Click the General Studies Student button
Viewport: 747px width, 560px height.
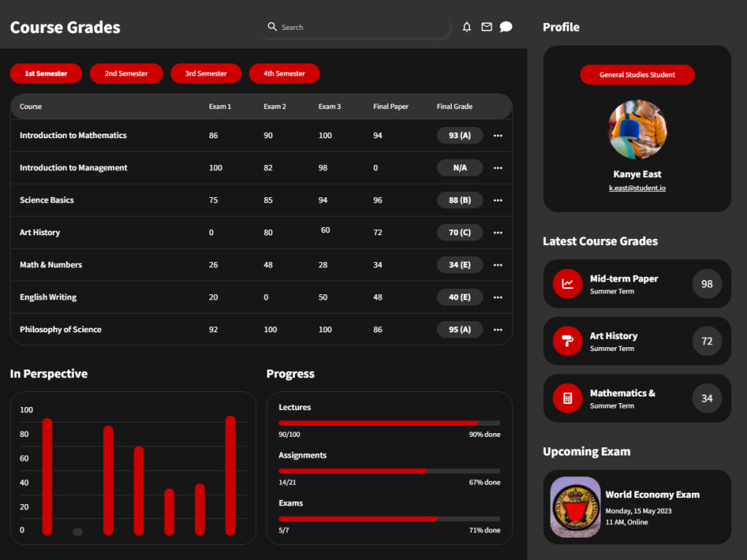pos(637,75)
